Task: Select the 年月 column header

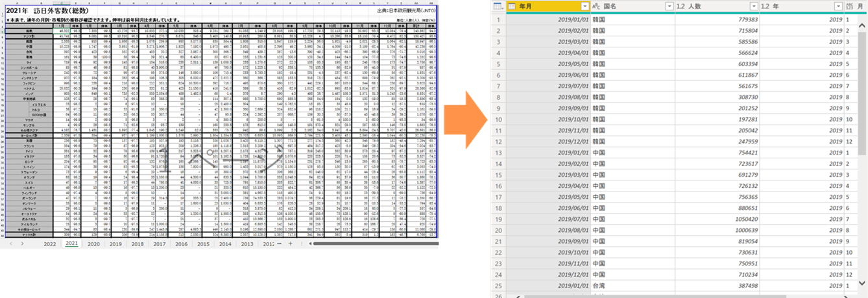Action: 548,6
